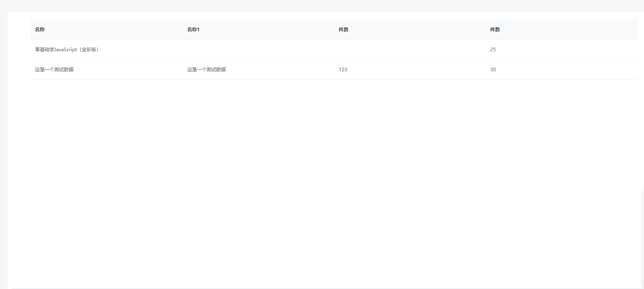Click the value 30 in the table
The width and height of the screenshot is (644, 289).
[493, 70]
